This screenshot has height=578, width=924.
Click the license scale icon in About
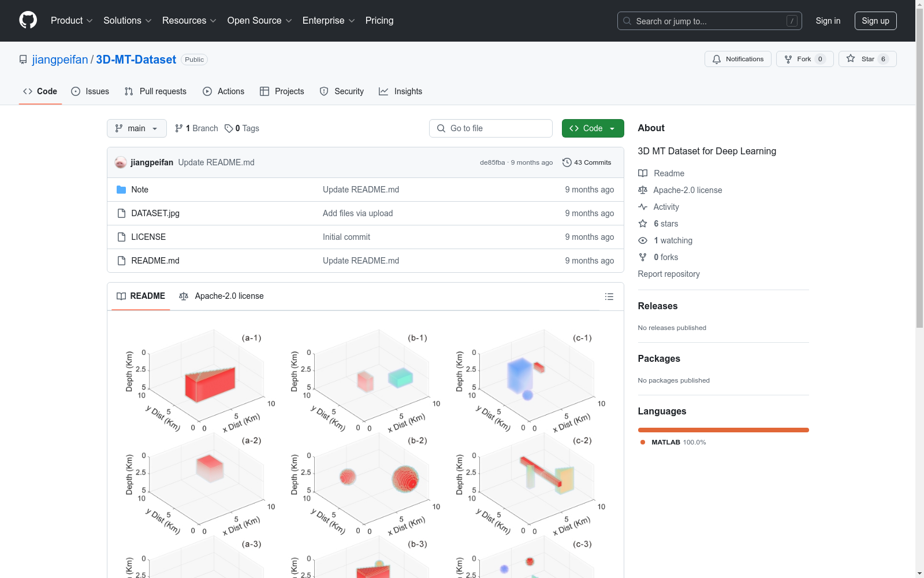click(643, 190)
